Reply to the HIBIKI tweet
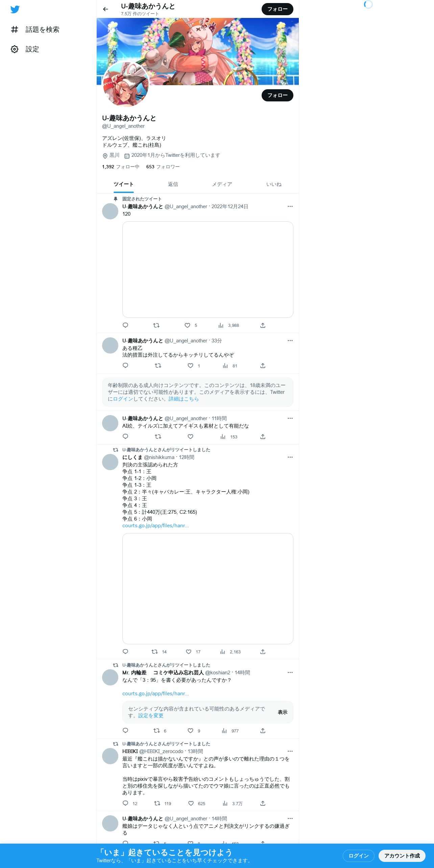This screenshot has height=868, width=434. (x=125, y=803)
